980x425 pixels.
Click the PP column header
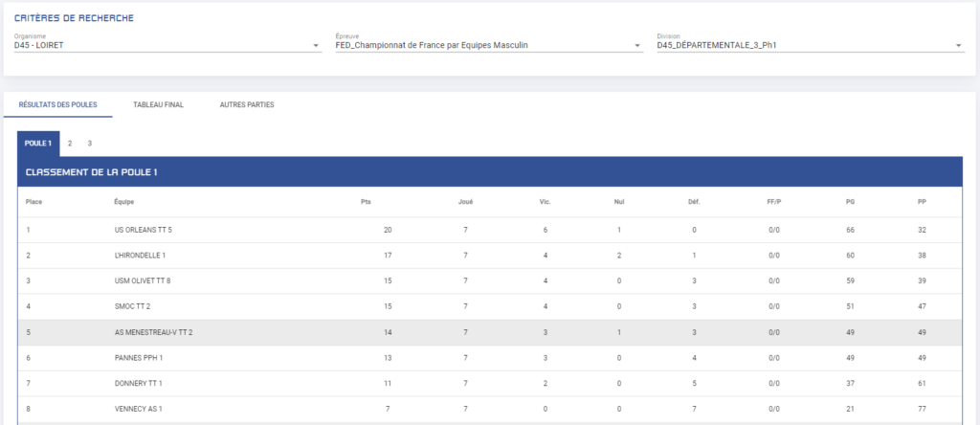coord(922,202)
